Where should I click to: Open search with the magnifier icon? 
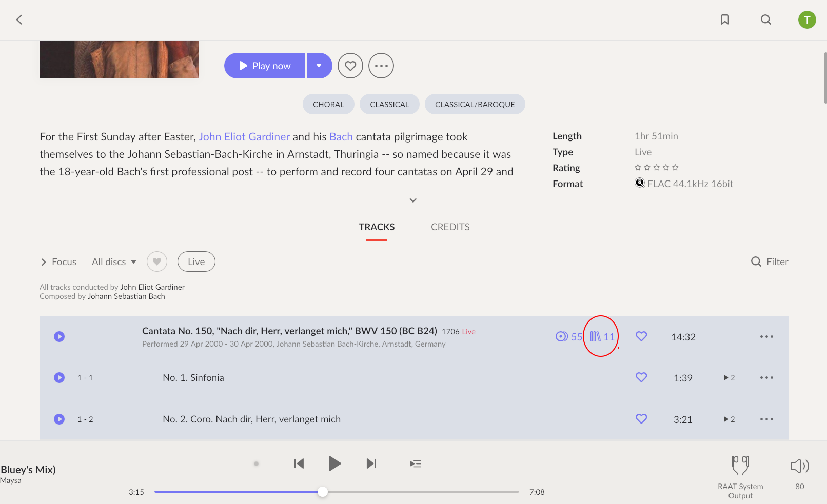tap(766, 19)
